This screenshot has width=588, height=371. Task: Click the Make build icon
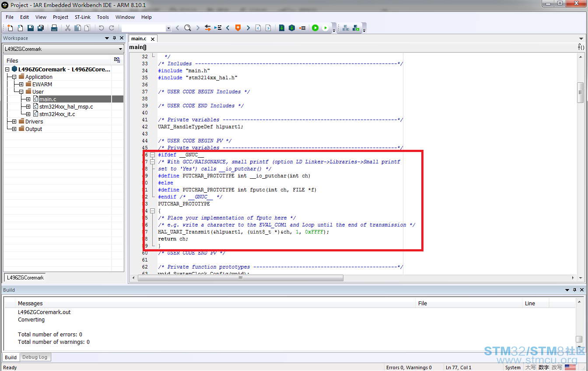(x=292, y=28)
